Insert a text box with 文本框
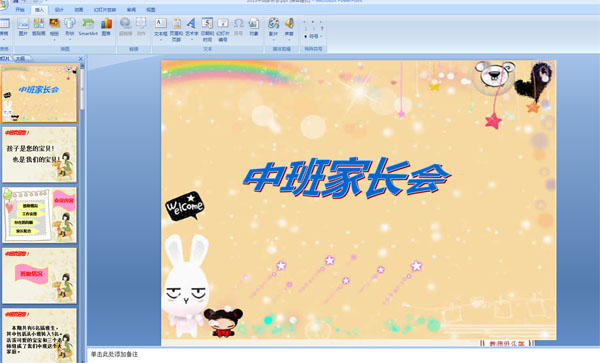Viewport: 600px width, 363px height. coord(161,28)
